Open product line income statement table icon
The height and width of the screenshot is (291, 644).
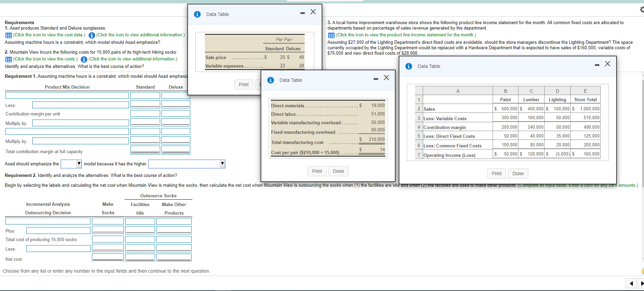[331, 35]
